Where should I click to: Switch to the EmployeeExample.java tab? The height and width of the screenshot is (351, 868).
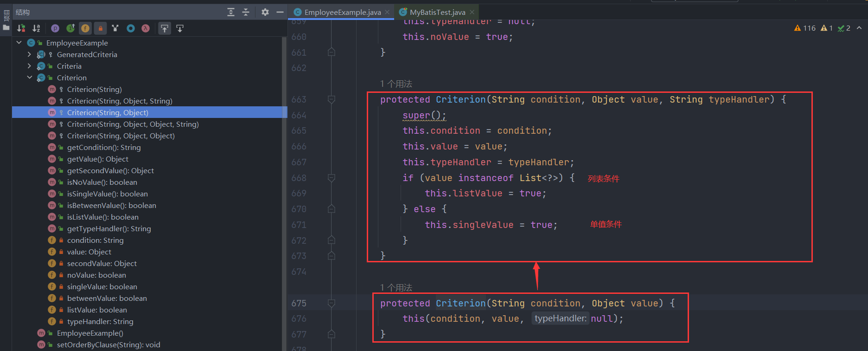click(342, 12)
